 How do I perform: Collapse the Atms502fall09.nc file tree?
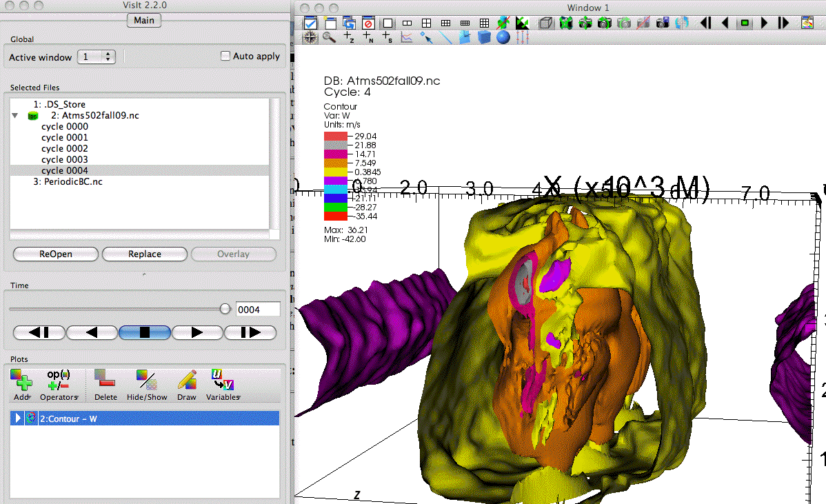16,116
